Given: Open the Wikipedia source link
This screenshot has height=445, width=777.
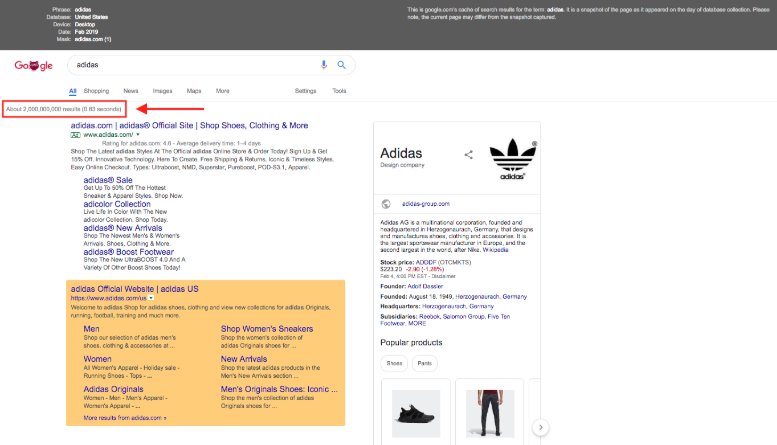Looking at the screenshot, I should (x=496, y=250).
